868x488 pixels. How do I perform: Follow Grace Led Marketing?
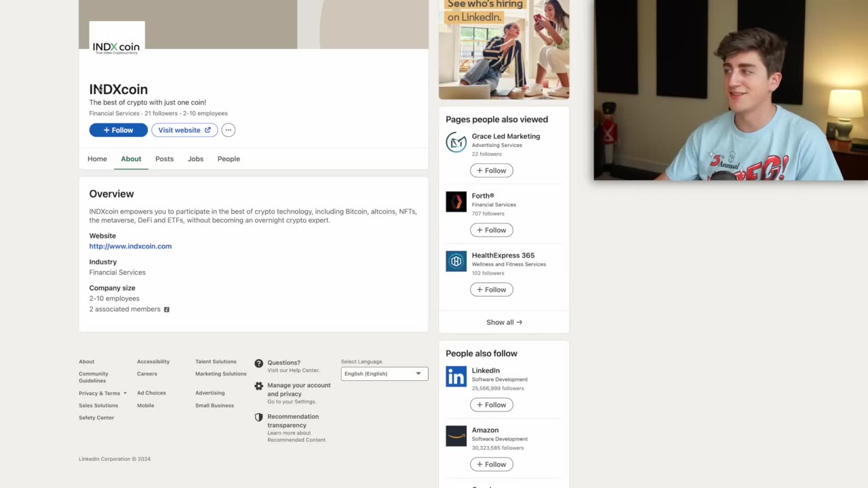[x=492, y=171]
